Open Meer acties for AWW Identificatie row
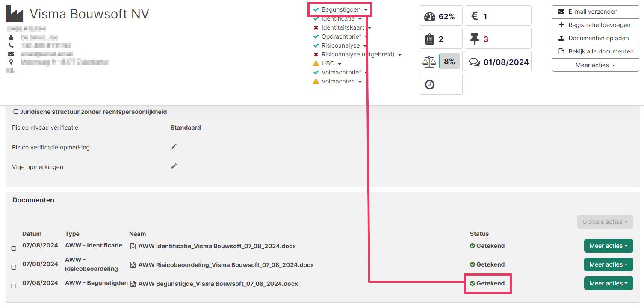 click(609, 246)
